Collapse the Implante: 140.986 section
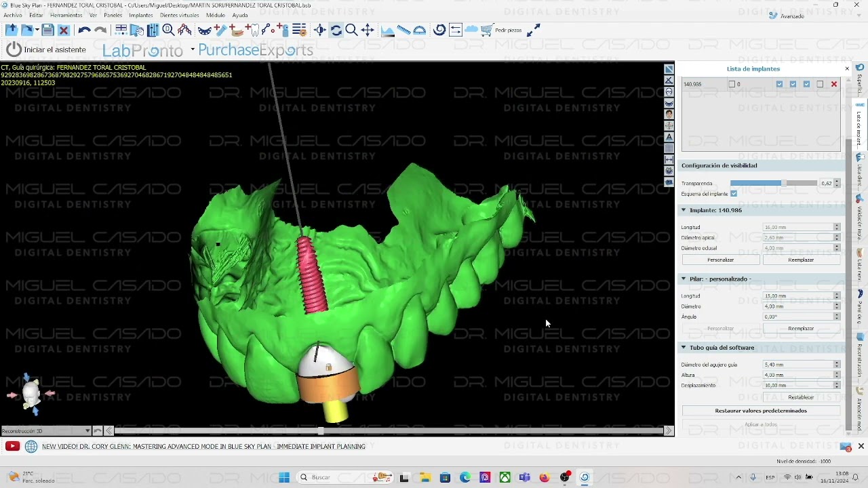The height and width of the screenshot is (488, 868). click(684, 210)
